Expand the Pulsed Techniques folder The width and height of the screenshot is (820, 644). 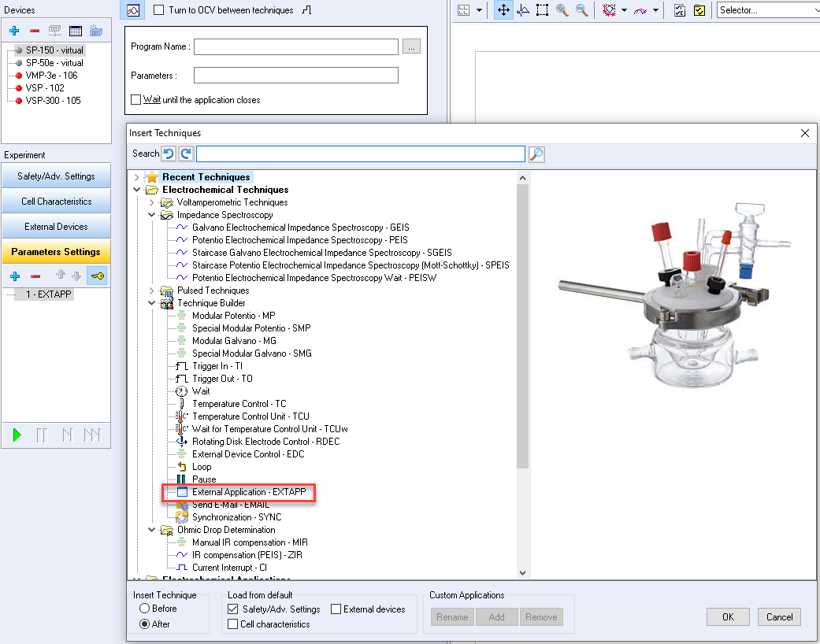point(152,291)
